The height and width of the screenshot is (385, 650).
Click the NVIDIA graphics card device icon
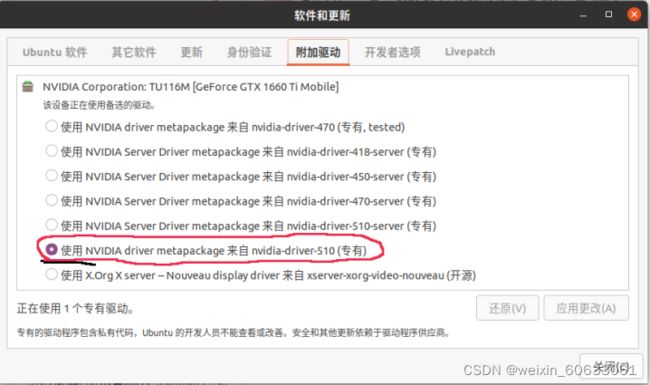28,87
